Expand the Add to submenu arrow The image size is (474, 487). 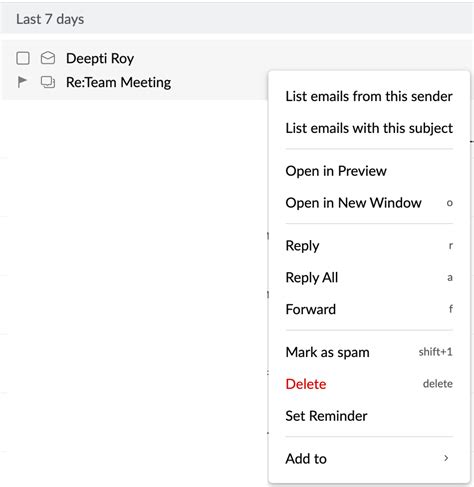(x=446, y=458)
